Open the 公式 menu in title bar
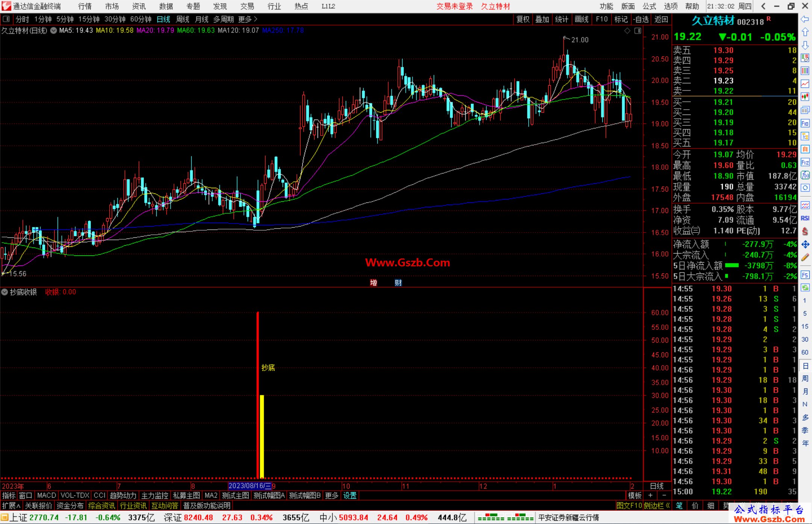This screenshot has width=812, height=524. (649, 6)
